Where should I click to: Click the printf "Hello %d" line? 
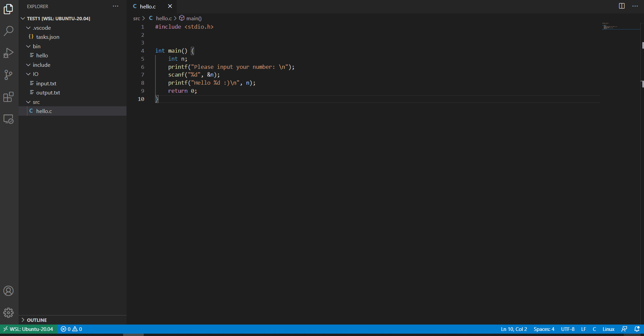(212, 83)
